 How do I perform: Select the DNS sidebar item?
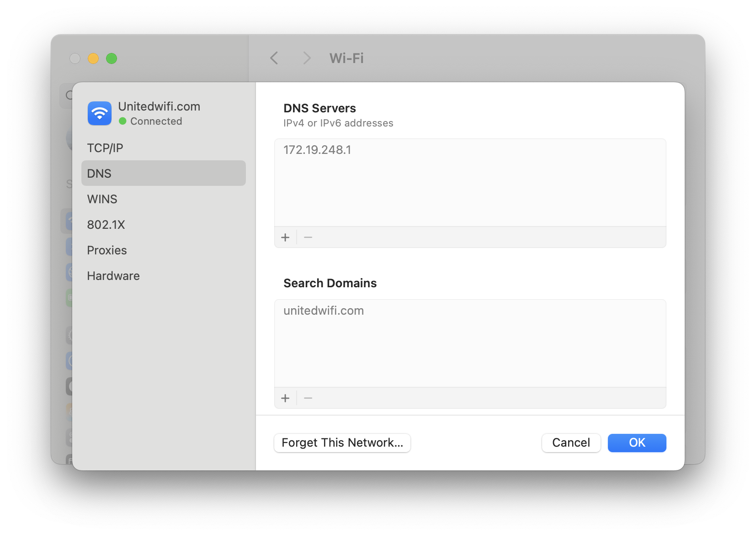164,173
